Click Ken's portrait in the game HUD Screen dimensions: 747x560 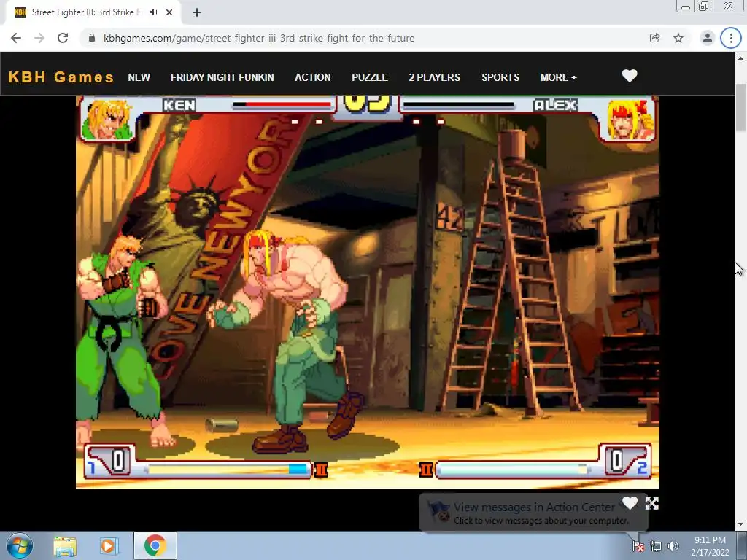(x=108, y=119)
